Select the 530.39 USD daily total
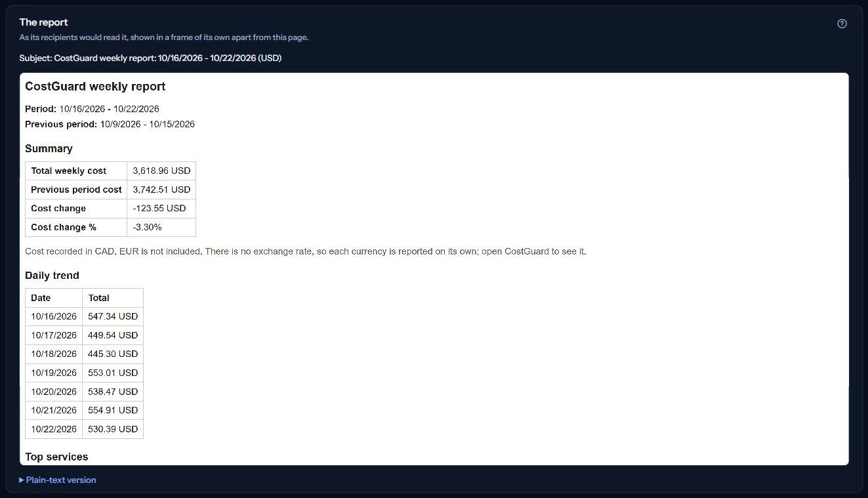 [113, 429]
